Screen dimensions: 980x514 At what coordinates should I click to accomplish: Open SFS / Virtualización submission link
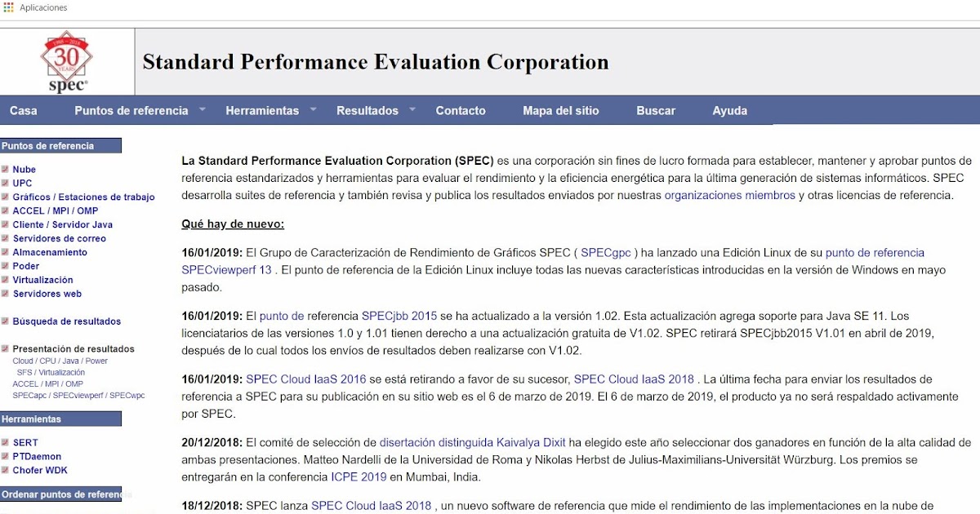(x=51, y=373)
